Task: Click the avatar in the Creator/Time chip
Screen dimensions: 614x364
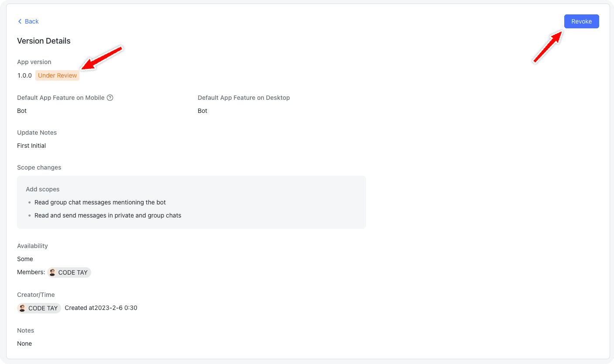Action: 22,308
